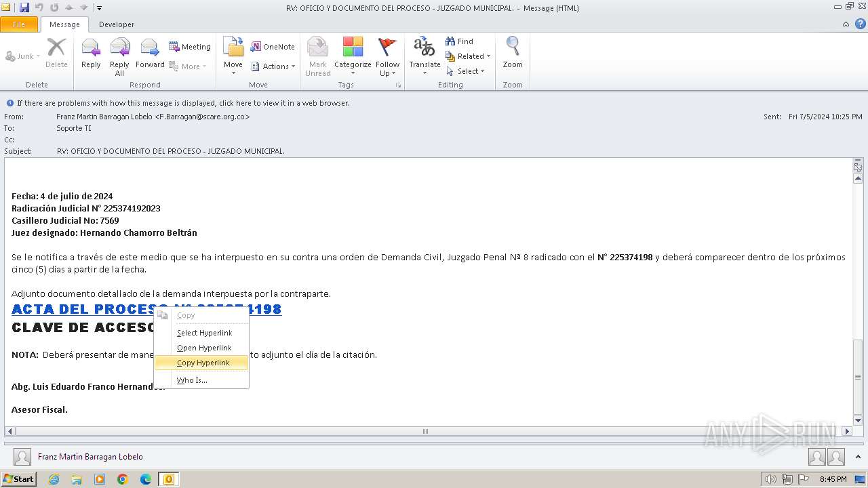
Task: Click the second contact photo in people pane
Action: [835, 457]
